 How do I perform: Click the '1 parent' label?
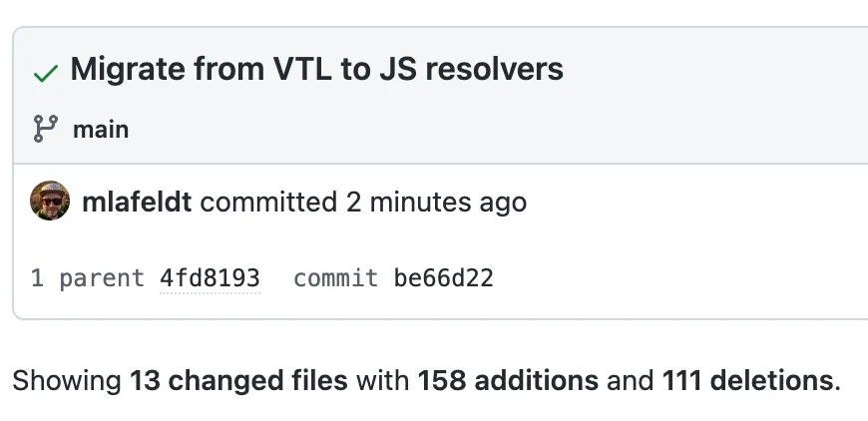pyautogui.click(x=88, y=277)
